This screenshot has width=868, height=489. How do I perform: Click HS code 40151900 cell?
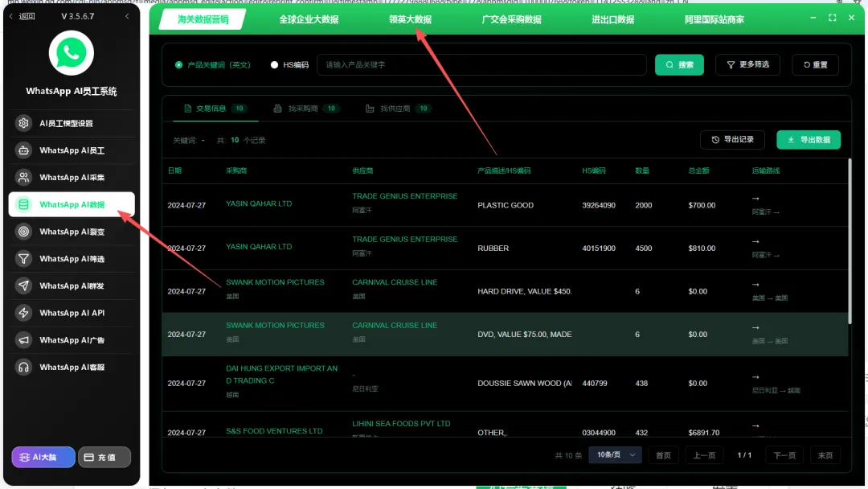point(599,248)
